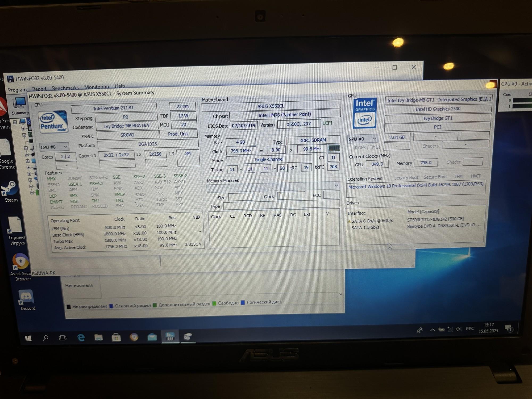Click the GPU clock value 349.3
This screenshot has width=532, height=399.
[x=377, y=164]
